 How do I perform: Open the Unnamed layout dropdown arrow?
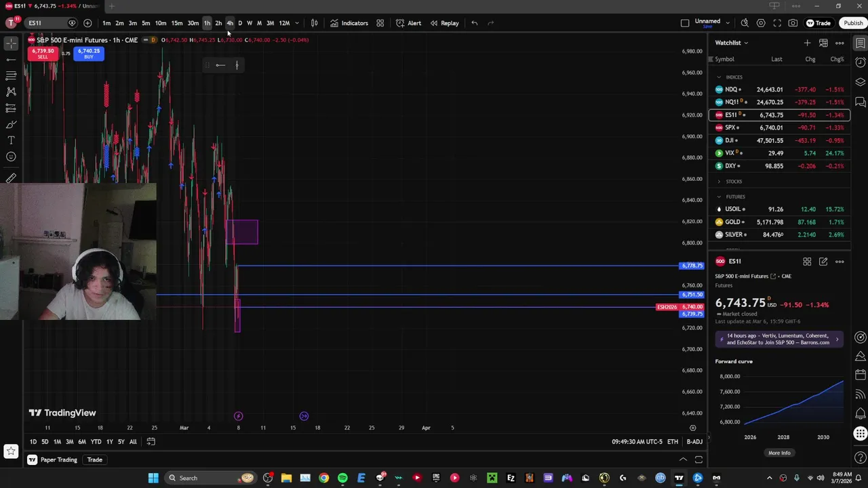pyautogui.click(x=728, y=23)
